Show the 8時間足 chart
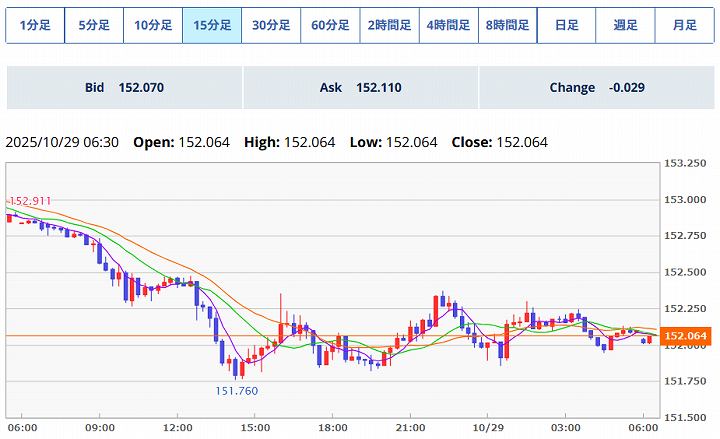720x439 pixels. [507, 25]
